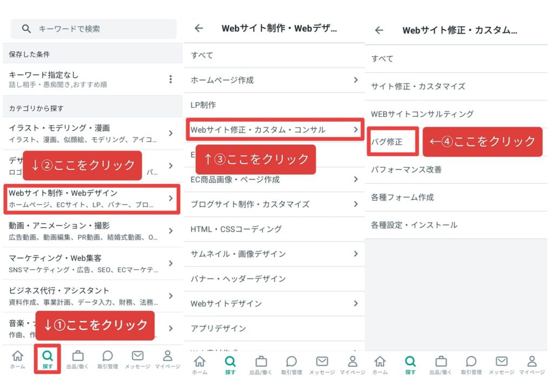The width and height of the screenshot is (554, 392).
Task: Select LP制作 subcategory
Action: pyautogui.click(x=274, y=105)
